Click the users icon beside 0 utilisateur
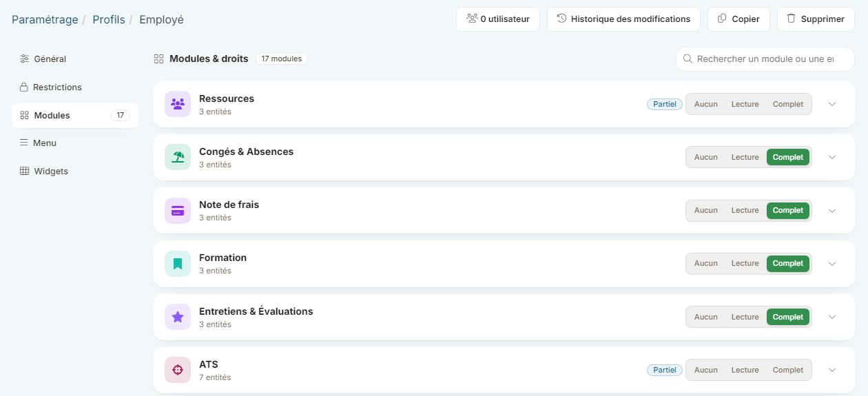This screenshot has height=396, width=868. (x=472, y=19)
